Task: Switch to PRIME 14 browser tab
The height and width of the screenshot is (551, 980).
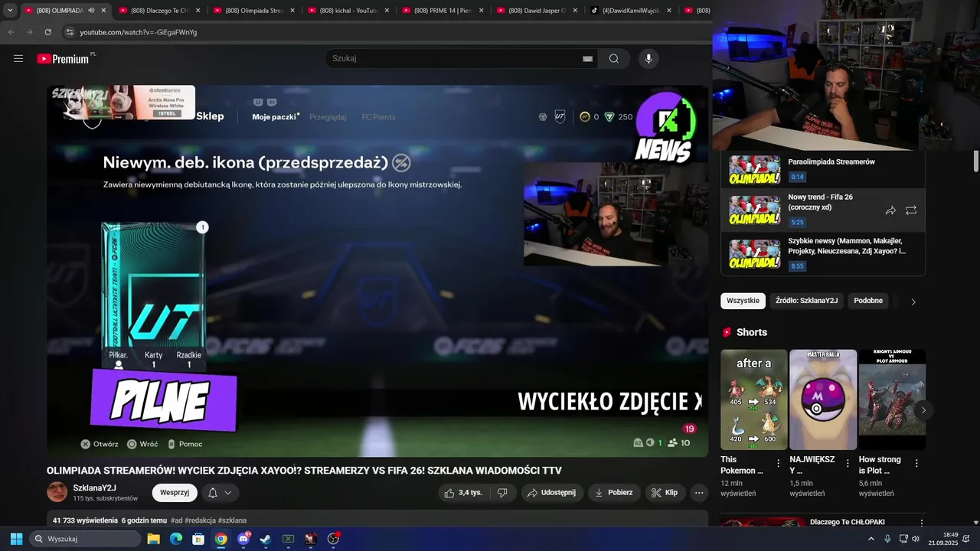Action: pyautogui.click(x=442, y=11)
